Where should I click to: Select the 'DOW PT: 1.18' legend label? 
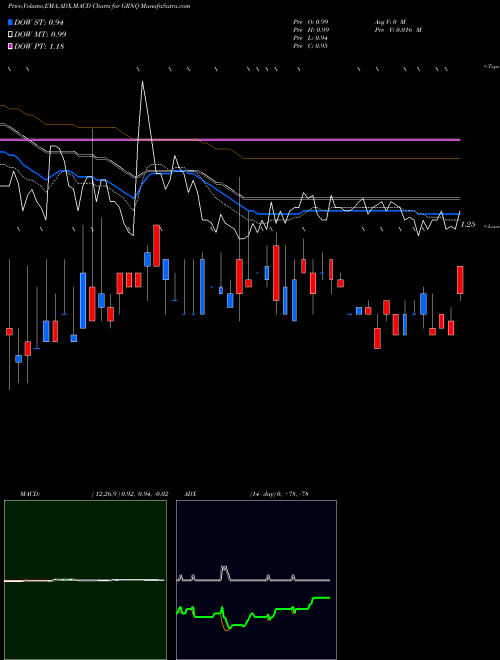point(39,46)
